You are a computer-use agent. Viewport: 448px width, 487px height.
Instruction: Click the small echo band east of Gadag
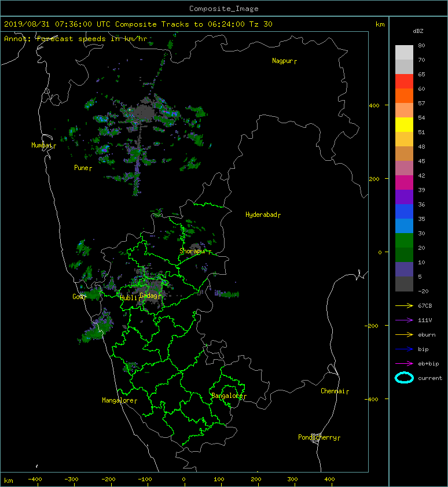tap(227, 293)
